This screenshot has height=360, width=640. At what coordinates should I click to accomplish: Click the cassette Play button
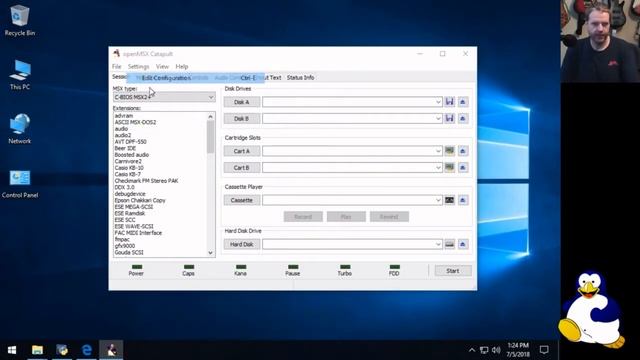pyautogui.click(x=346, y=217)
